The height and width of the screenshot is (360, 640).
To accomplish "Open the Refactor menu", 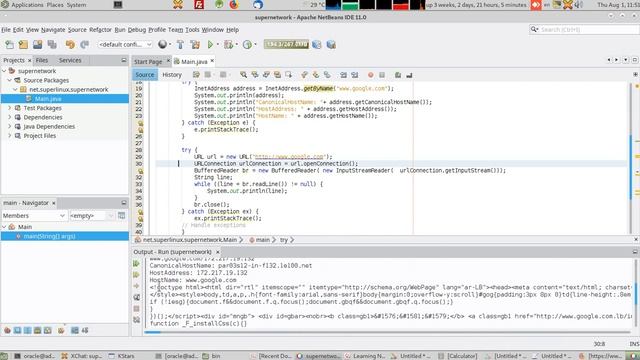I will coord(100,30).
